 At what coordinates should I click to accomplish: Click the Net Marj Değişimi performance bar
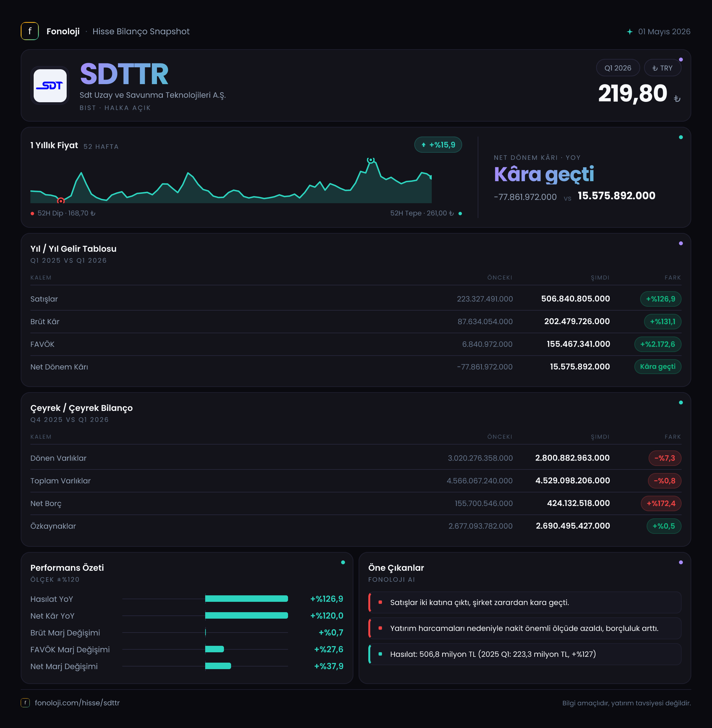(x=218, y=666)
